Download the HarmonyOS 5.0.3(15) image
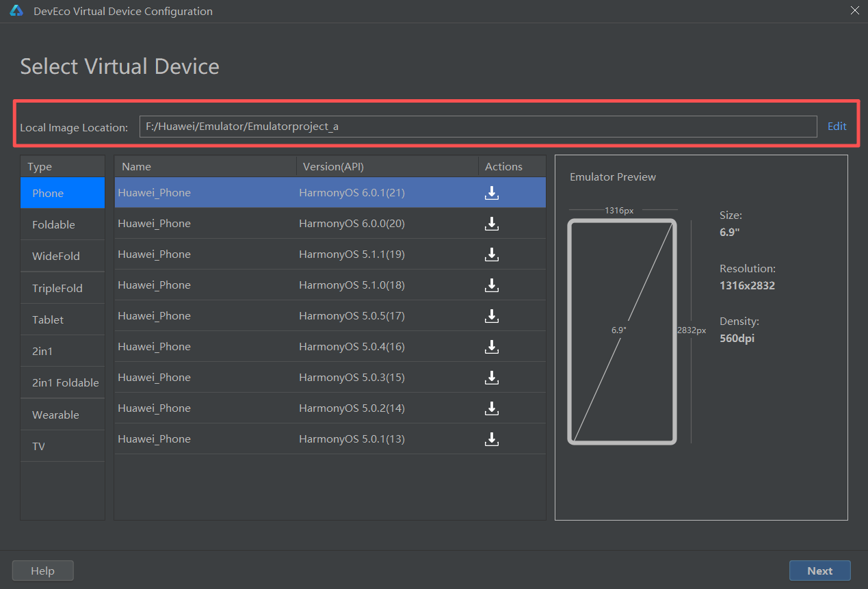Viewport: 868px width, 589px height. tap(491, 378)
